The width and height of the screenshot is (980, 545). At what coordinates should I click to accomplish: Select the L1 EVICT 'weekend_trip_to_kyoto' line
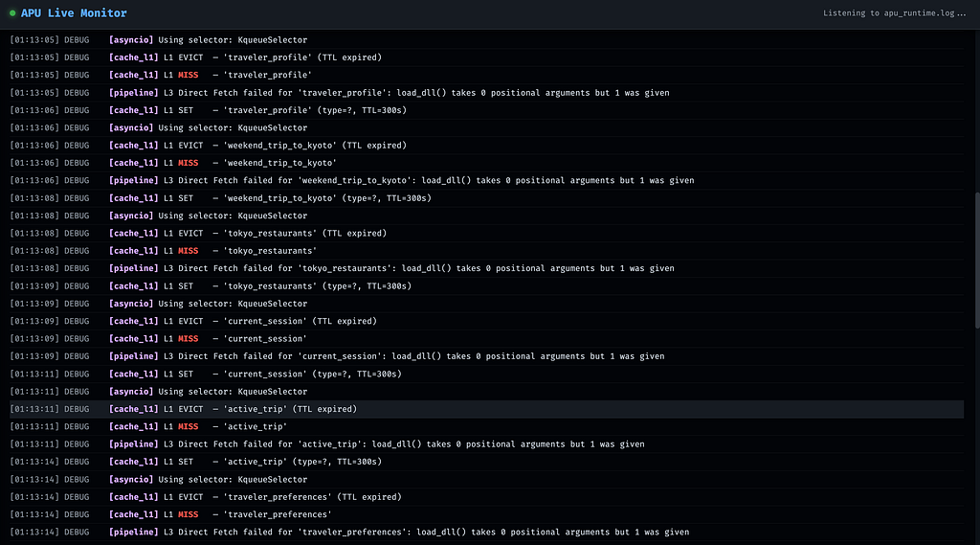486,146
